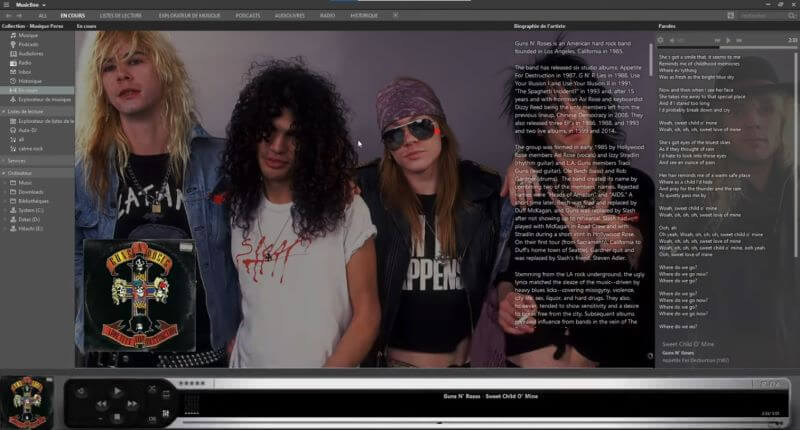Open the HISTORIQUE tab
The width and height of the screenshot is (800, 430).
364,16
